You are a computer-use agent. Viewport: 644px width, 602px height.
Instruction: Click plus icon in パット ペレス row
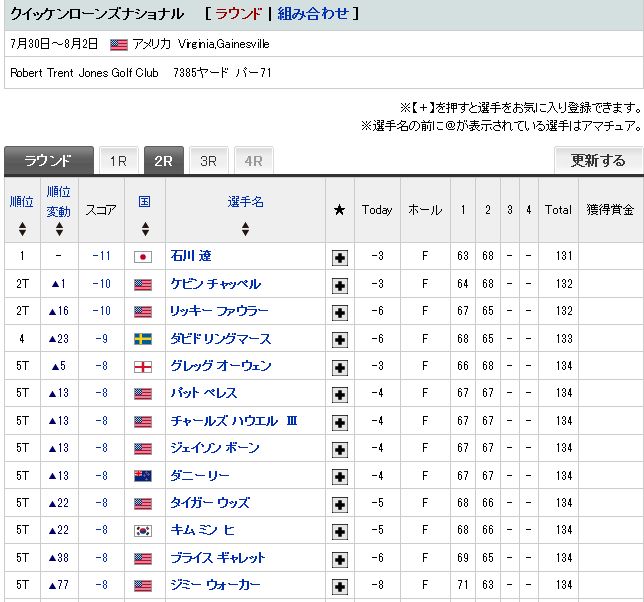(340, 395)
